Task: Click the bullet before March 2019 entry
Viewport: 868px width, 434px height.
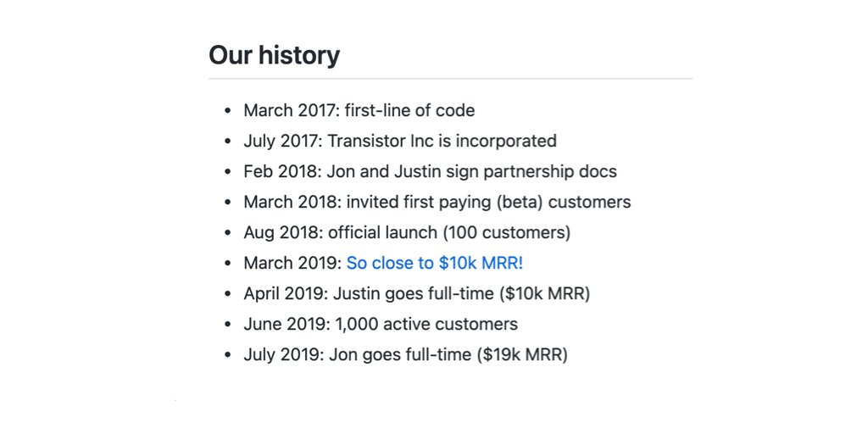Action: point(227,264)
